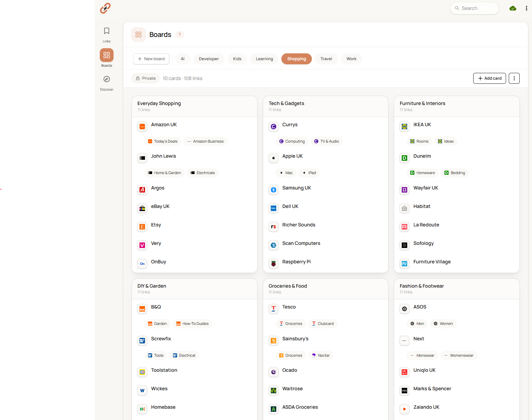Click the Currys favicon icon
This screenshot has height=420, width=532.
(274, 127)
